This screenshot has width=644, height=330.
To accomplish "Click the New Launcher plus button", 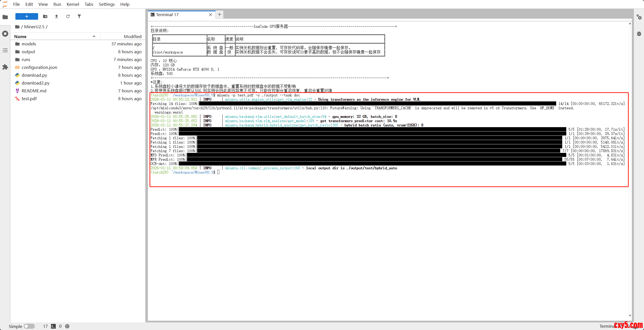I will coord(26,16).
